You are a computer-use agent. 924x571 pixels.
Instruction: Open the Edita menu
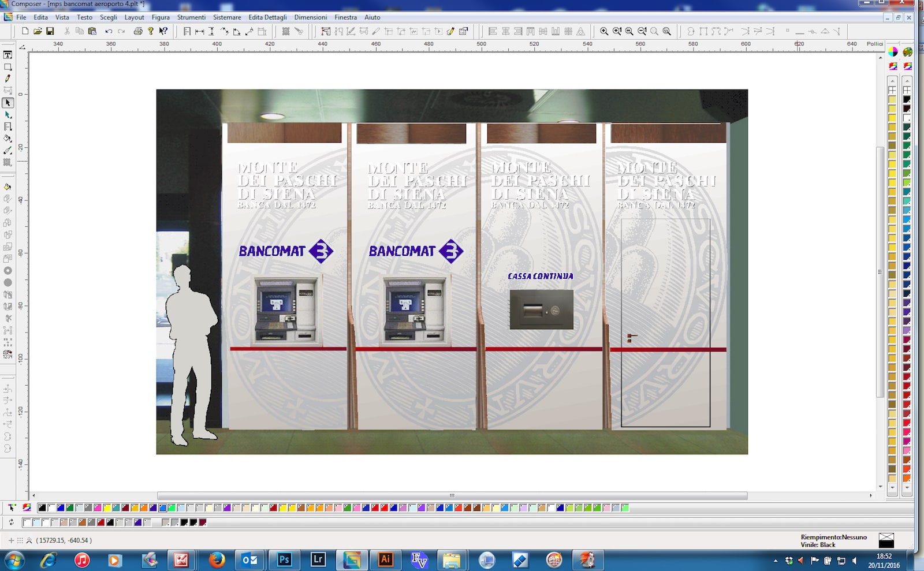[40, 17]
